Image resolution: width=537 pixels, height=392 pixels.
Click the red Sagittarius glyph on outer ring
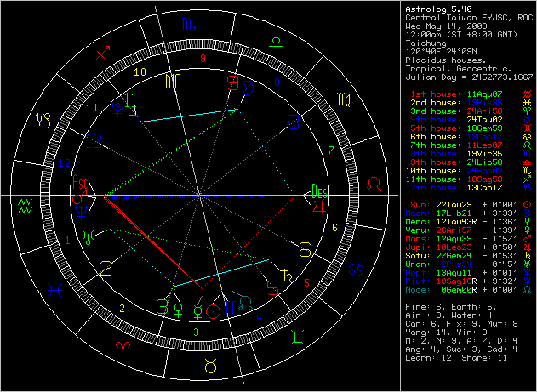[x=103, y=54]
